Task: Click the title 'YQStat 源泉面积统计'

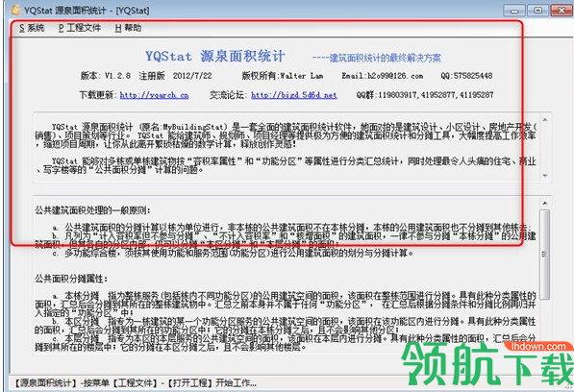Action: (x=214, y=57)
